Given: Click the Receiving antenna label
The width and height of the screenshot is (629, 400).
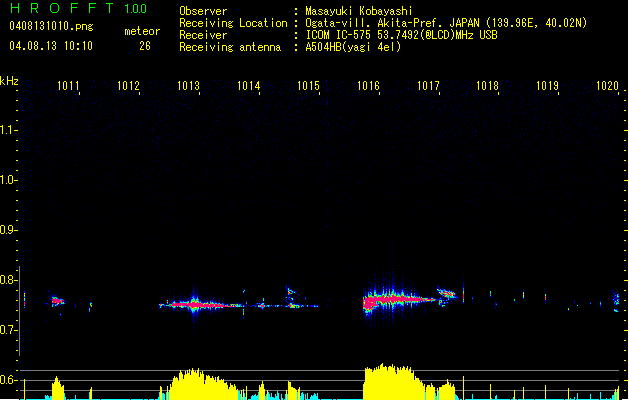Looking at the screenshot, I should pyautogui.click(x=230, y=47).
